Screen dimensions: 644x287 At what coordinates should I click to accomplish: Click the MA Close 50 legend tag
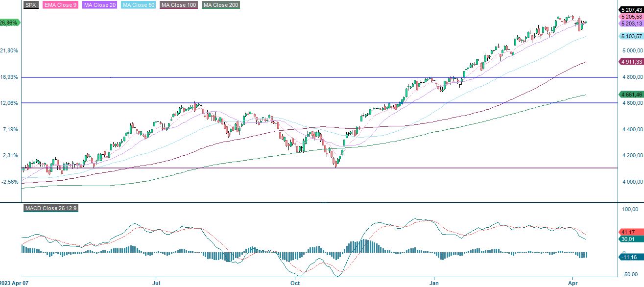[138, 5]
